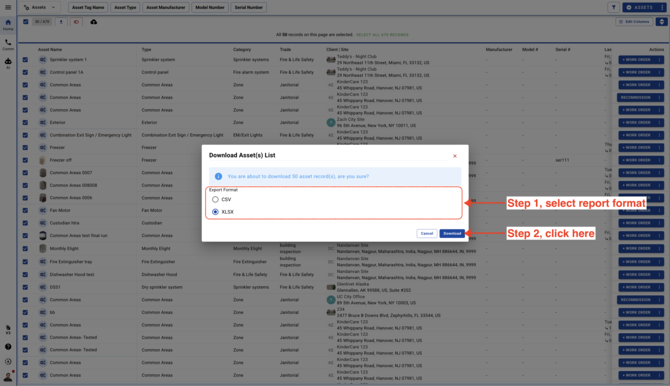Screen dimensions: 670x386
Task: Select XLSX export format
Action: coord(215,212)
